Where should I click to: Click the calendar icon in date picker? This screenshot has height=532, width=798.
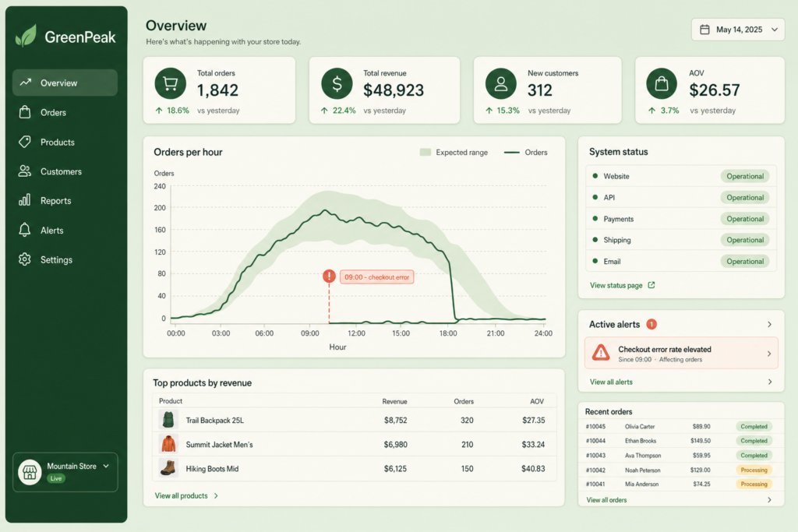704,30
